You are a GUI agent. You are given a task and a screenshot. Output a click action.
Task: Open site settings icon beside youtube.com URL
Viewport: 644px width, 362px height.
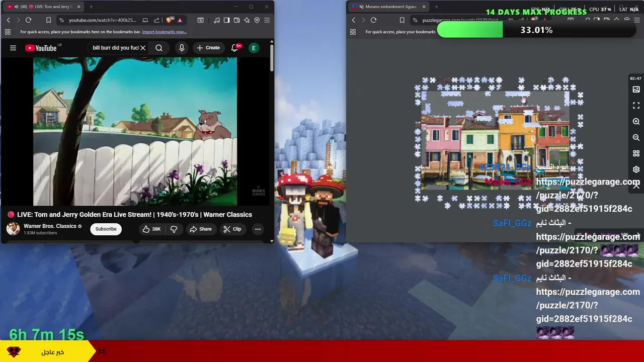61,20
